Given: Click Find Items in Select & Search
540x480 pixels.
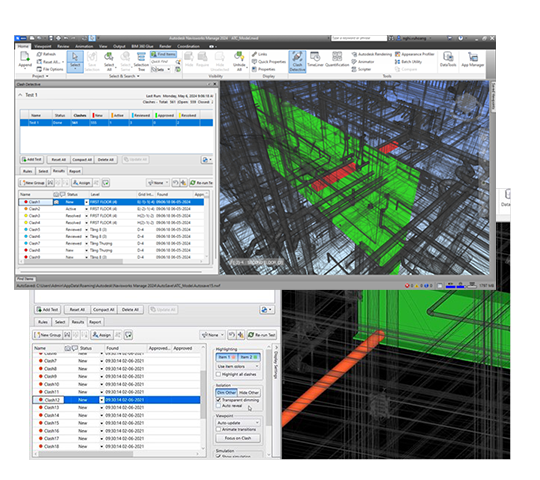Looking at the screenshot, I should [164, 54].
